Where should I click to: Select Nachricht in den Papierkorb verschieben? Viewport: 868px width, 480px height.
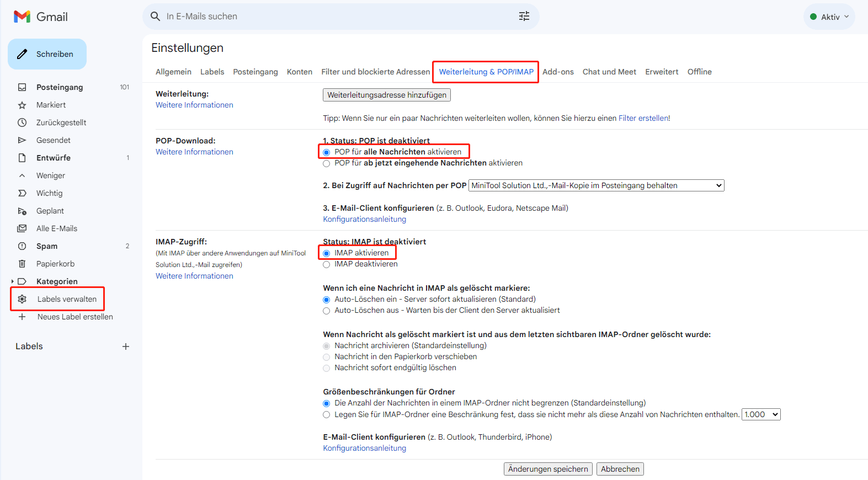(327, 357)
